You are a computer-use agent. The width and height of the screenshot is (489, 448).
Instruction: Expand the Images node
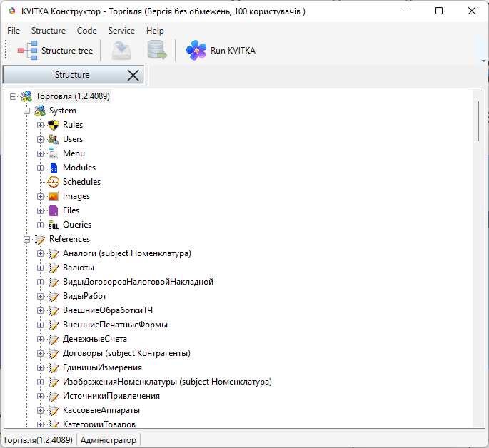[40, 197]
